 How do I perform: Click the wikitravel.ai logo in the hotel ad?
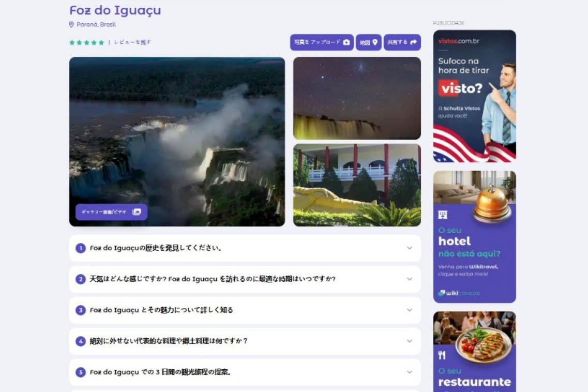459,293
